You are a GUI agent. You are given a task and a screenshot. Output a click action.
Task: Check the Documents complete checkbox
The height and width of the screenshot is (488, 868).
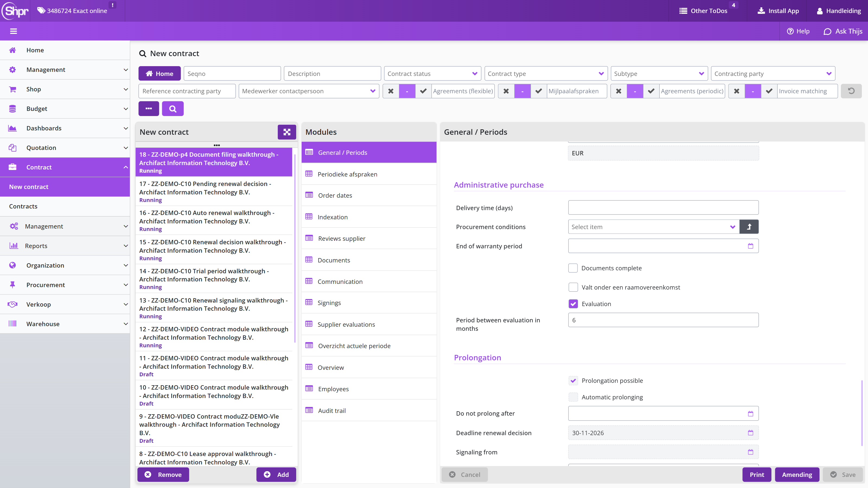click(573, 268)
